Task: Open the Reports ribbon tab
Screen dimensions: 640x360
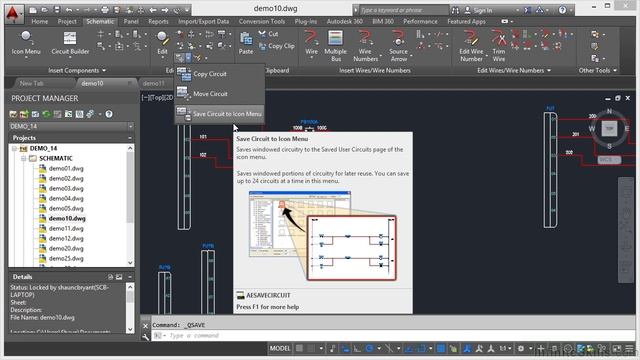Action: [158, 22]
